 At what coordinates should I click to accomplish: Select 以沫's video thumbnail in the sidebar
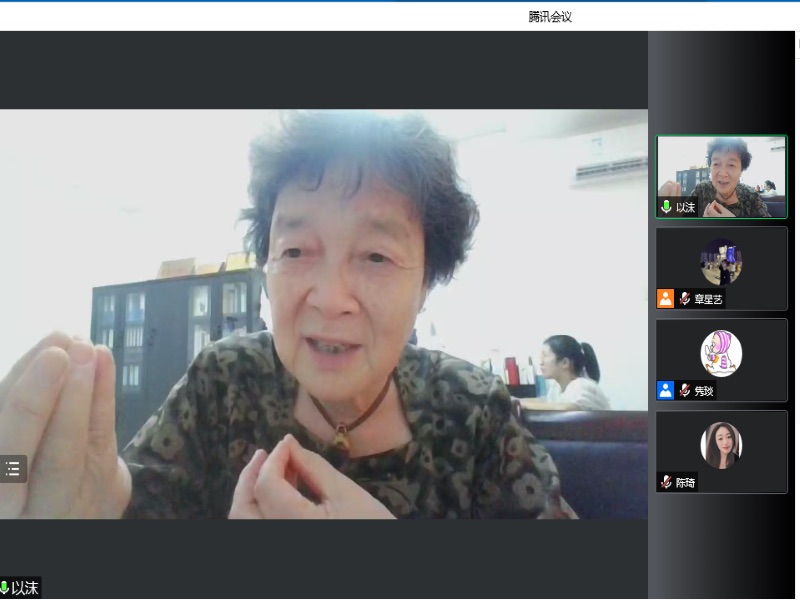tap(721, 176)
